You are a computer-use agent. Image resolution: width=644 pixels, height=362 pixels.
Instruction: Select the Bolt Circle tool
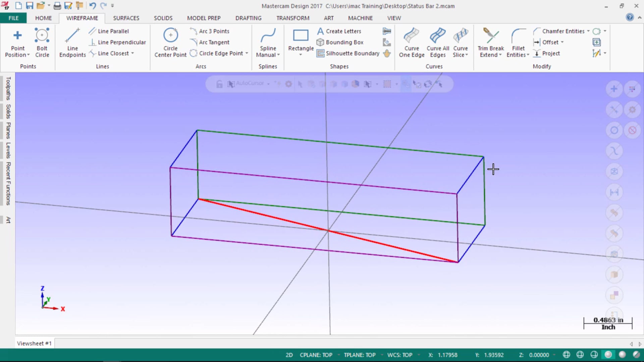(x=42, y=42)
